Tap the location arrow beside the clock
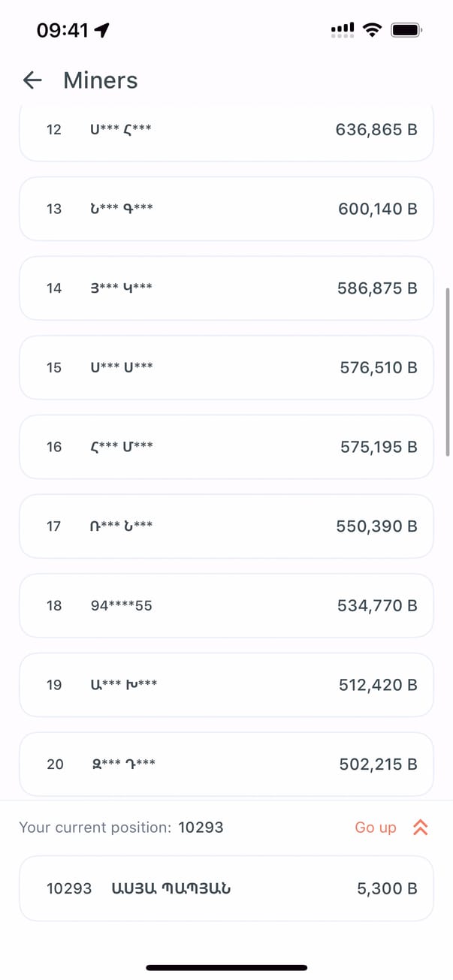The height and width of the screenshot is (980, 453). pos(102,30)
